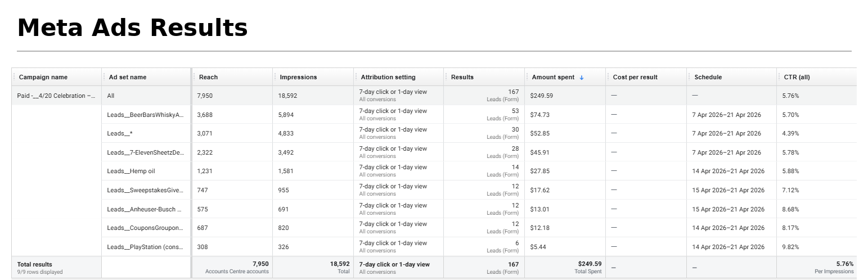
Task: Click the CTR value 4.39%
Action: (790, 133)
